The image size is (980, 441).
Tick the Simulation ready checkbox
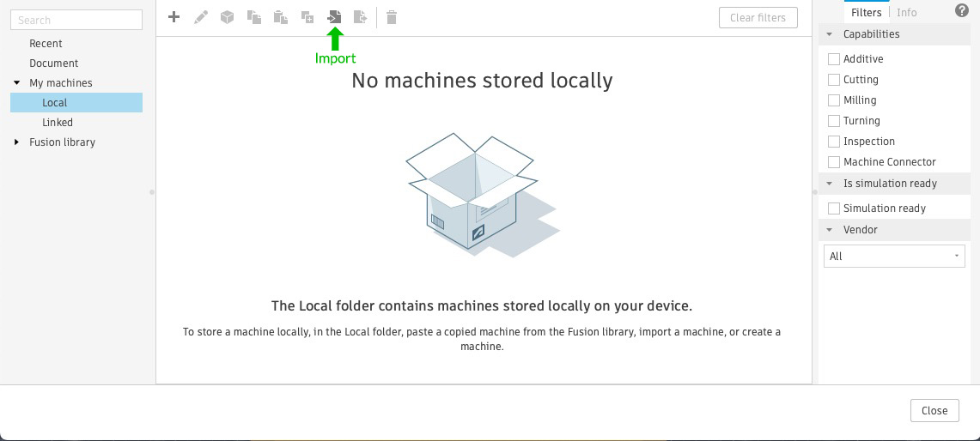(x=833, y=208)
